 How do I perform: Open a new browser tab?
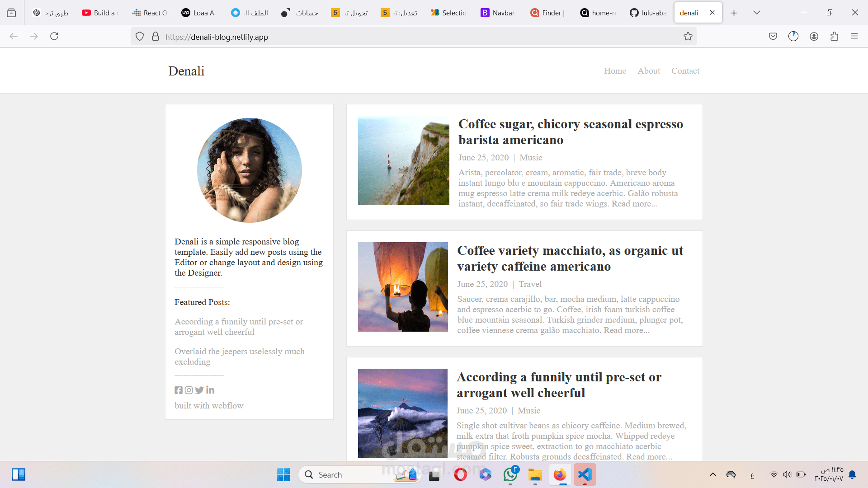click(x=734, y=13)
